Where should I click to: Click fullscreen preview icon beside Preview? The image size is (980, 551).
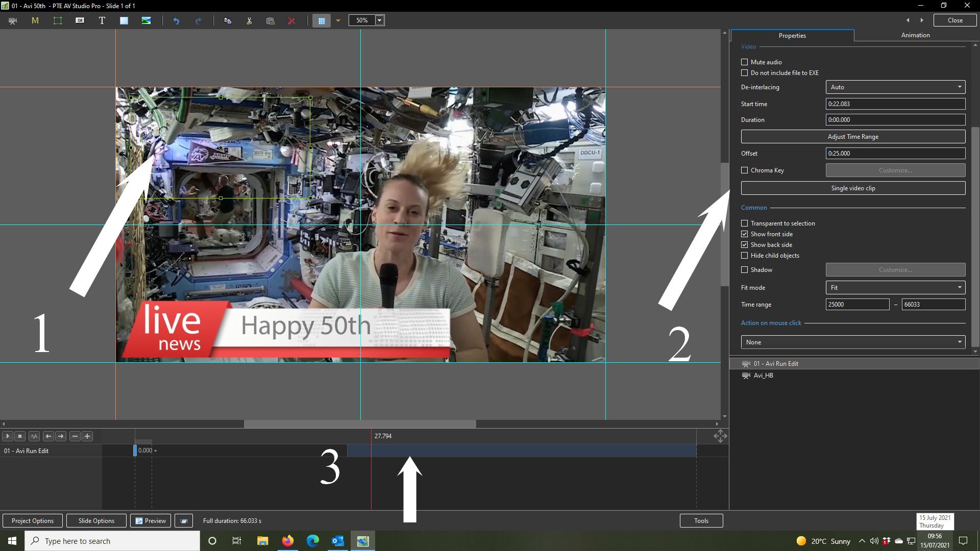coord(184,520)
